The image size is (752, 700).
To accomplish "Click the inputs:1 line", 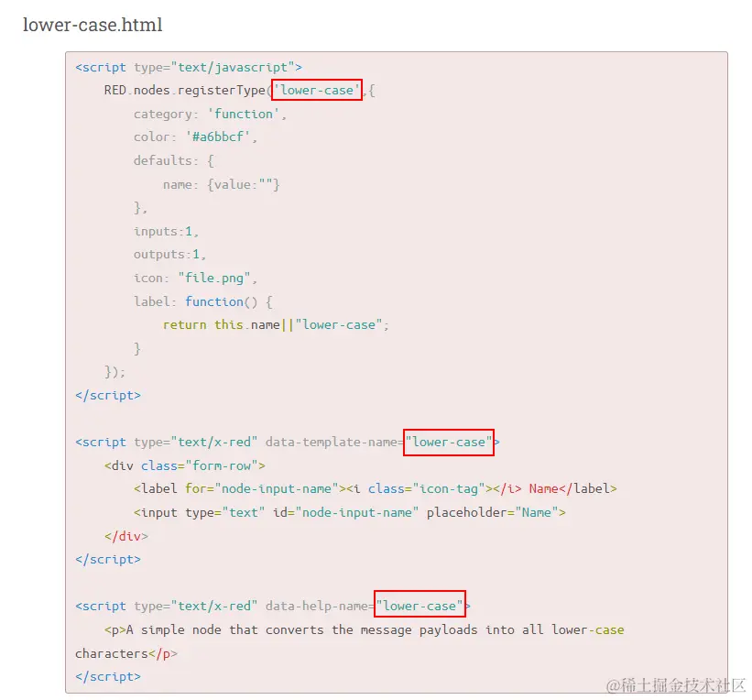I will [166, 232].
